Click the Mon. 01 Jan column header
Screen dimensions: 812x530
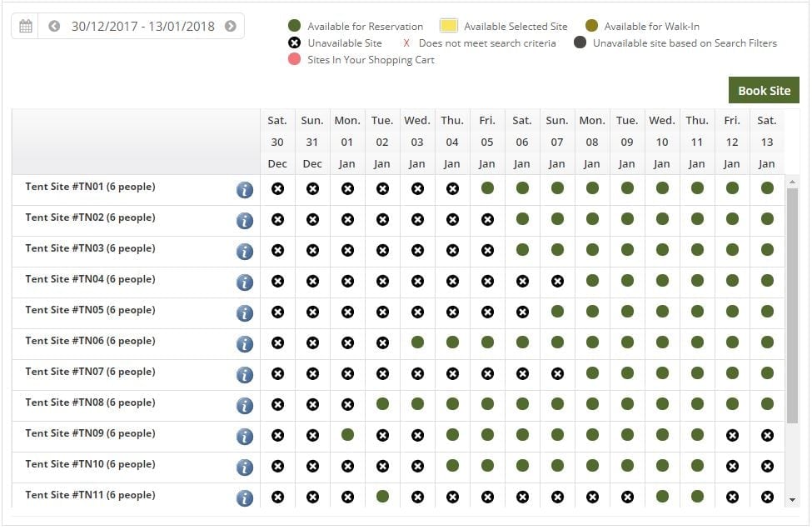point(347,142)
